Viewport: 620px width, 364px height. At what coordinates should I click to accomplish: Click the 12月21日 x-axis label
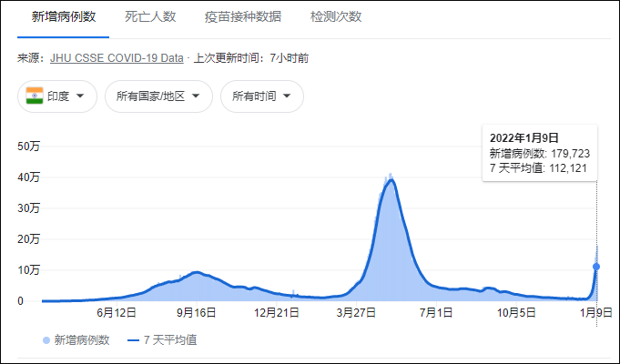(277, 313)
